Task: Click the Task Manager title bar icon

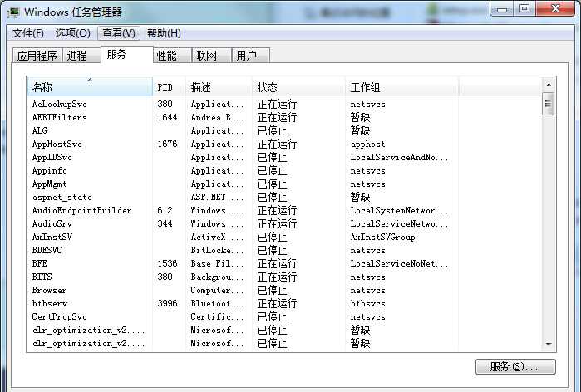Action: click(13, 12)
